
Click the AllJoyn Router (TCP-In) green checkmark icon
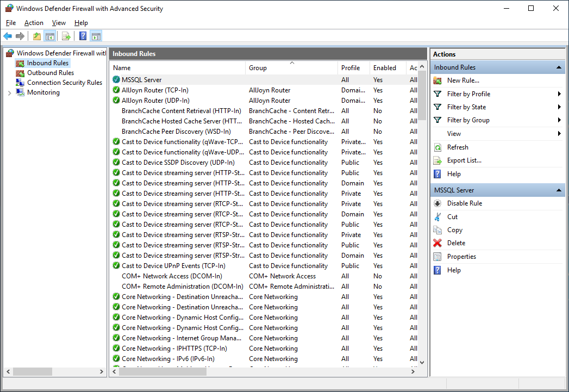tap(116, 90)
